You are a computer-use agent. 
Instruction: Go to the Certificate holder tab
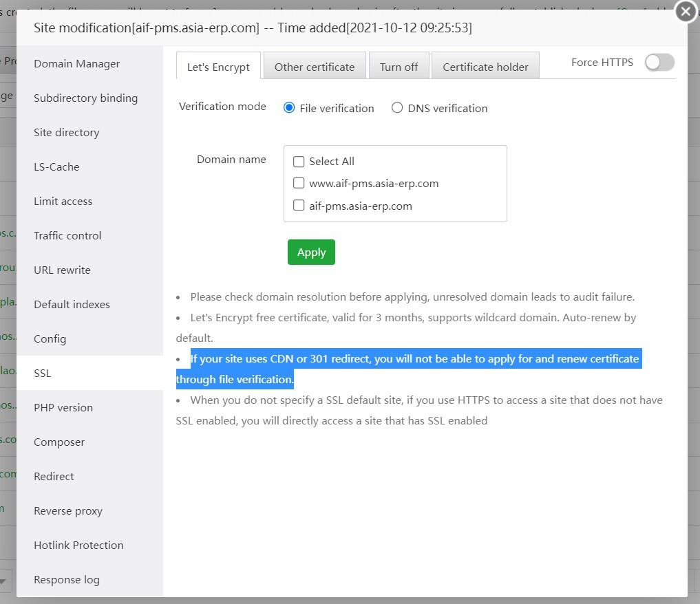pos(485,67)
